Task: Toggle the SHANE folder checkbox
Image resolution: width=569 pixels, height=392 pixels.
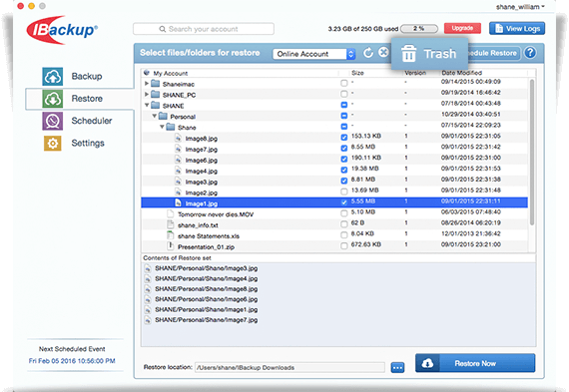Action: [344, 105]
